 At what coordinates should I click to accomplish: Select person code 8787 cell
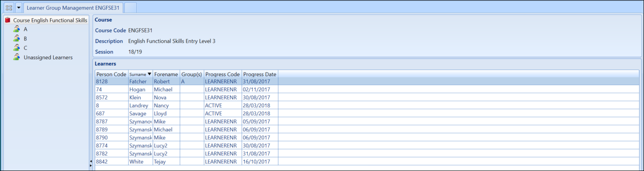111,121
